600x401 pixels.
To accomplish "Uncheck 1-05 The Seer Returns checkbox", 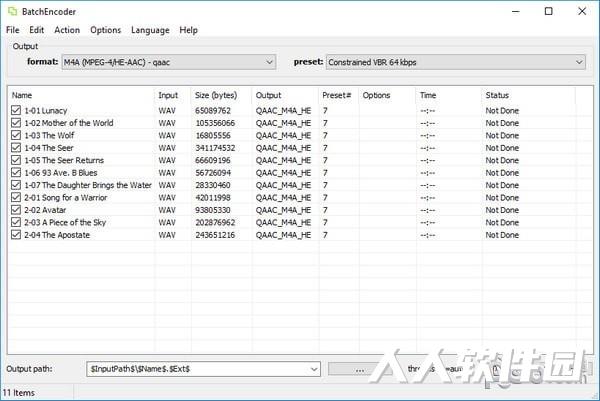I will [x=16, y=160].
